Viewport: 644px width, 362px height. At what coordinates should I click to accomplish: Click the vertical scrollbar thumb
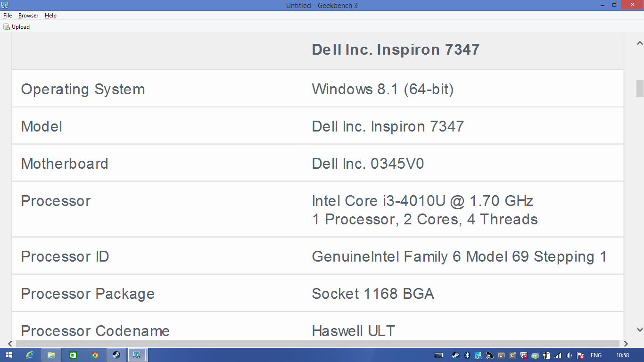click(x=640, y=88)
